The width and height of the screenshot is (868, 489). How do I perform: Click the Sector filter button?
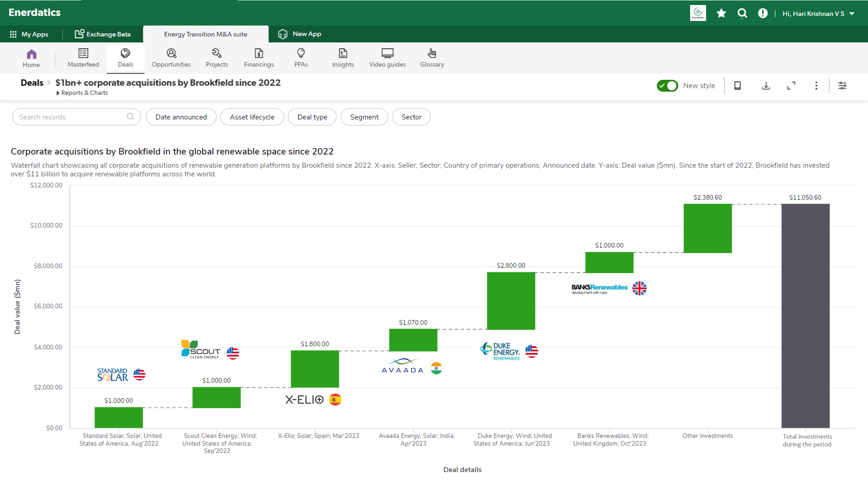[411, 117]
